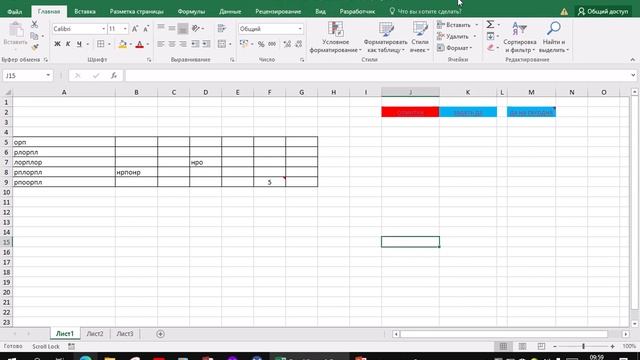This screenshot has height=360, width=640.
Task: Toggle bottom vertical alignment
Action: (183, 29)
